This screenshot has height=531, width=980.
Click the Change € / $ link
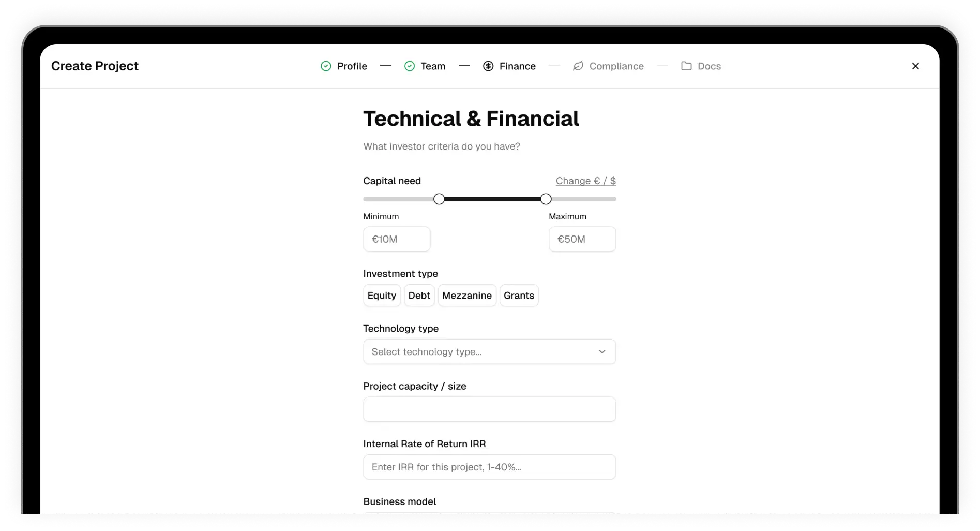click(586, 181)
